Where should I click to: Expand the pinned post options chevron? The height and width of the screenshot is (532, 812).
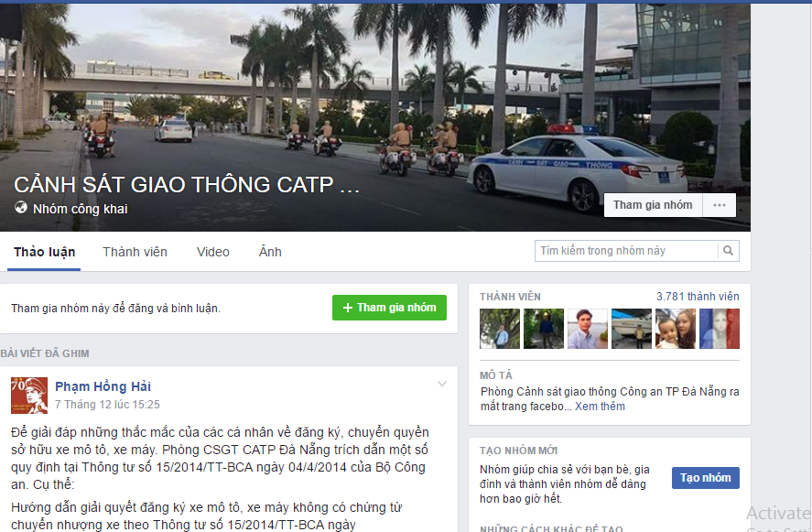[442, 384]
